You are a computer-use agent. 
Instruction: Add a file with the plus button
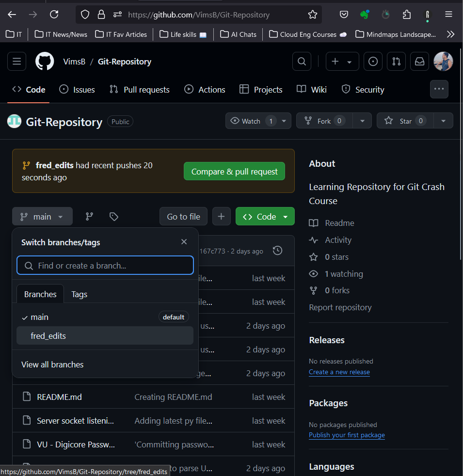click(x=222, y=217)
